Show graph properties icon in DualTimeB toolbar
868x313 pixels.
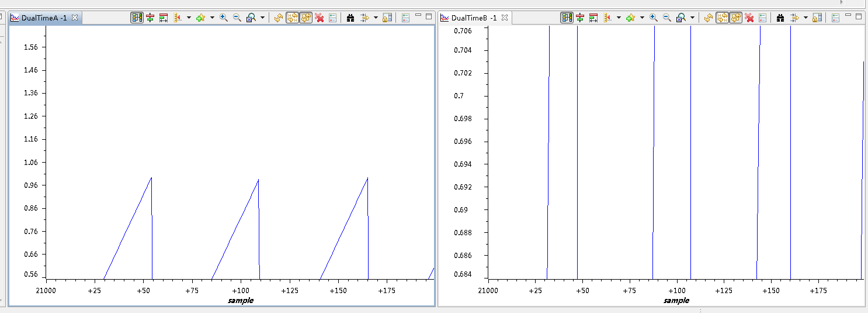pyautogui.click(x=763, y=18)
